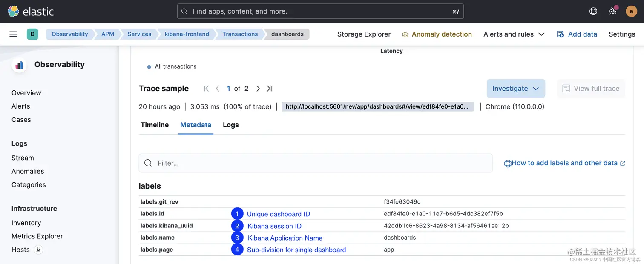Click the space selector D badge

coord(32,34)
